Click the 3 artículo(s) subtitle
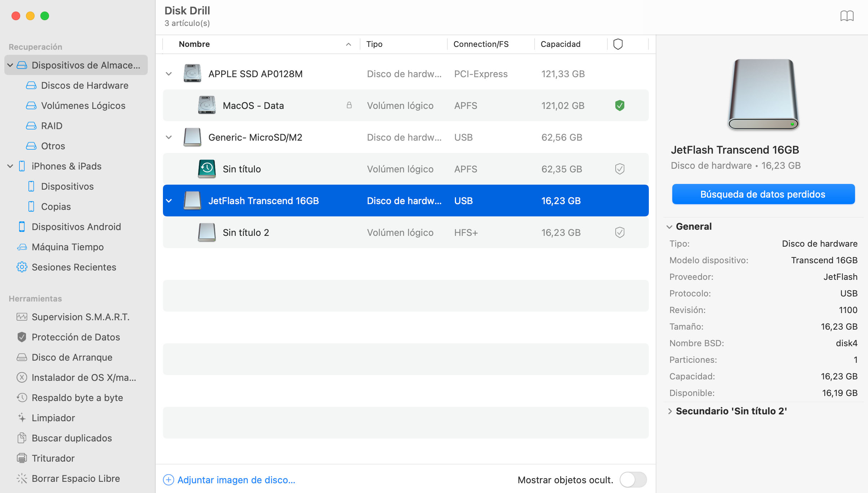Image resolution: width=868 pixels, height=493 pixels. coord(187,23)
